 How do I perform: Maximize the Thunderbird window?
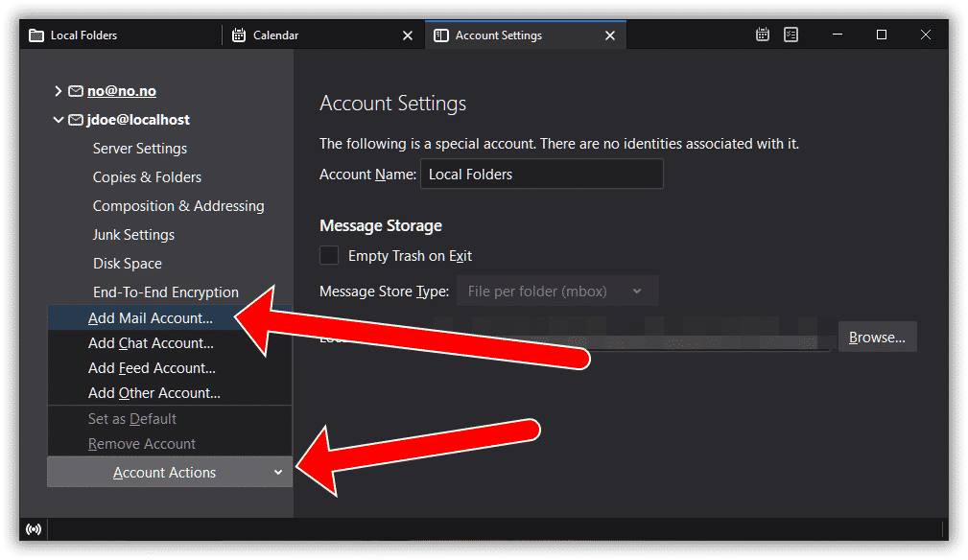(x=882, y=35)
